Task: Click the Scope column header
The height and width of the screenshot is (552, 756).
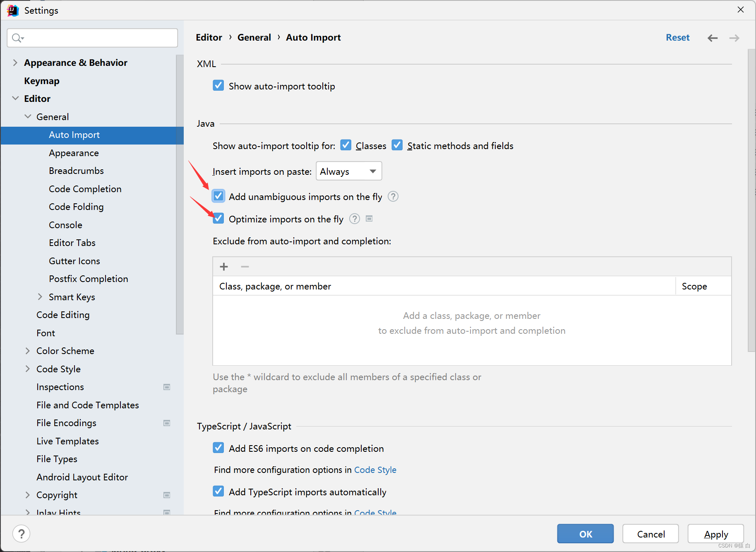Action: click(703, 286)
